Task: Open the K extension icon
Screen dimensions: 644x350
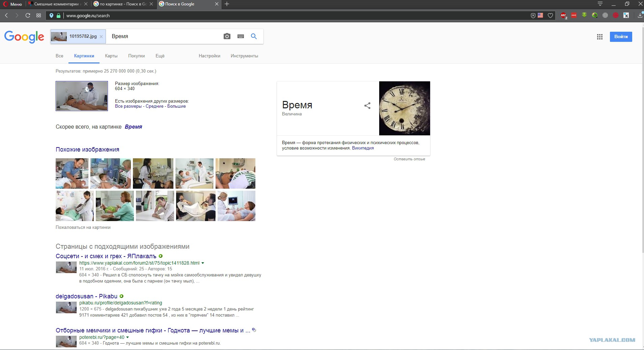Action: (x=626, y=15)
